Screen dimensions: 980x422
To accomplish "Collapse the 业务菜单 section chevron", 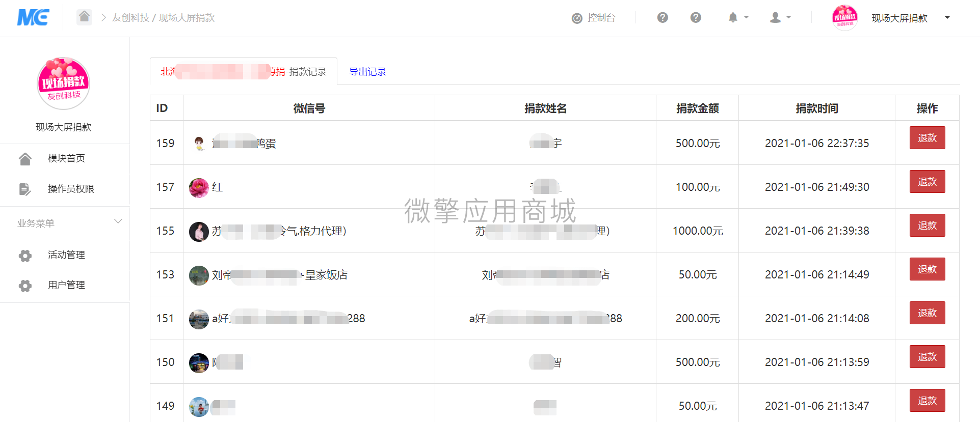I will click(118, 221).
